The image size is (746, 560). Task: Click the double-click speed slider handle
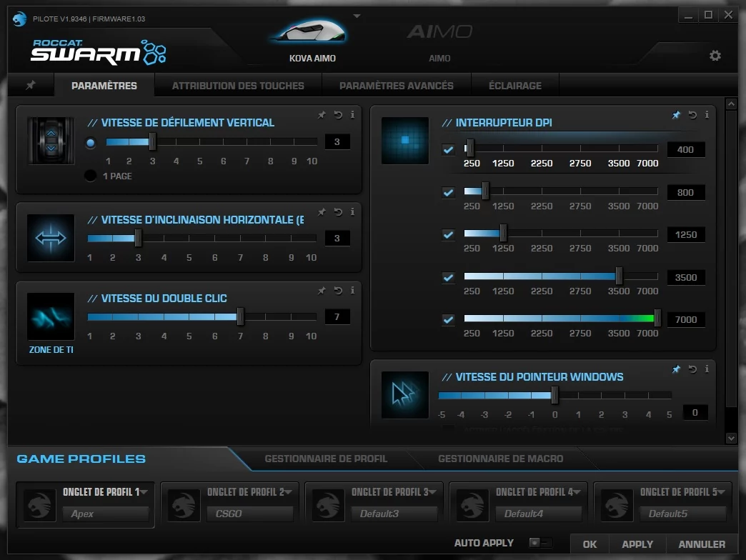pos(240,316)
